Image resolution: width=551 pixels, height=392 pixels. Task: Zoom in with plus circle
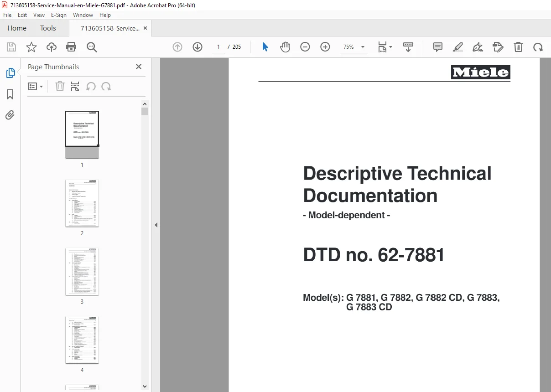pyautogui.click(x=325, y=47)
